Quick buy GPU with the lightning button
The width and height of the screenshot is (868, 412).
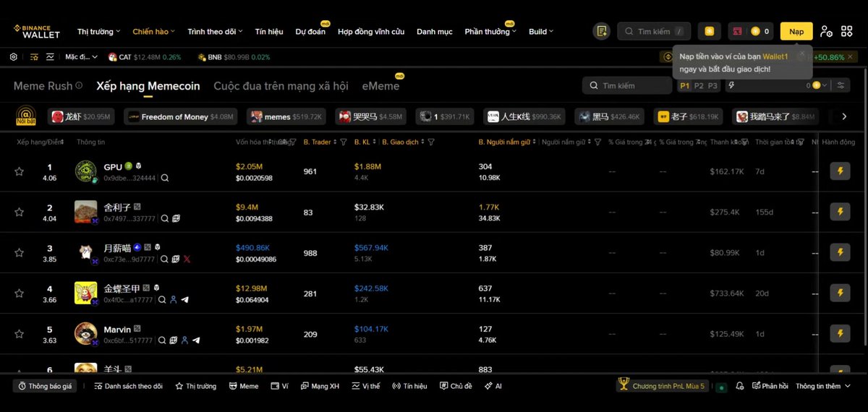pos(840,171)
